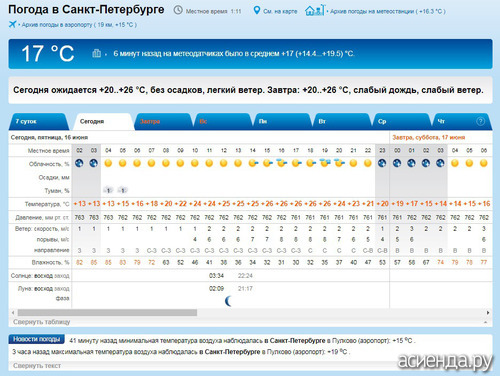500x376 pixels.
Task: Click the fog value icon at hour 04
Action: [108, 190]
